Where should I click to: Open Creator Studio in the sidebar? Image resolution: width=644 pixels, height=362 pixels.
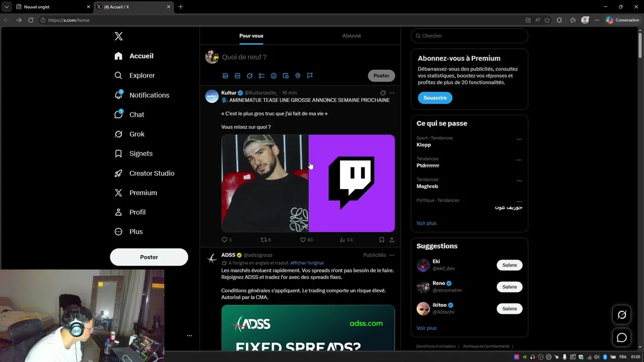pyautogui.click(x=144, y=173)
